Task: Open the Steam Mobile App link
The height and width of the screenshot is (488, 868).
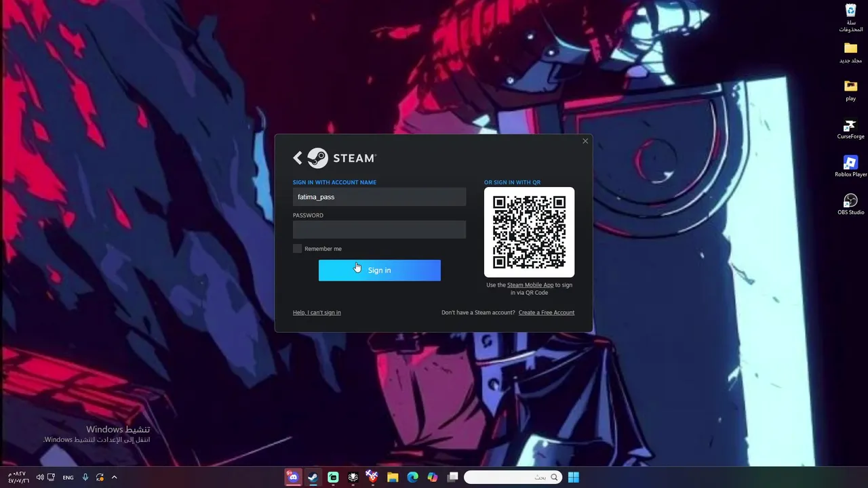Action: (x=530, y=285)
